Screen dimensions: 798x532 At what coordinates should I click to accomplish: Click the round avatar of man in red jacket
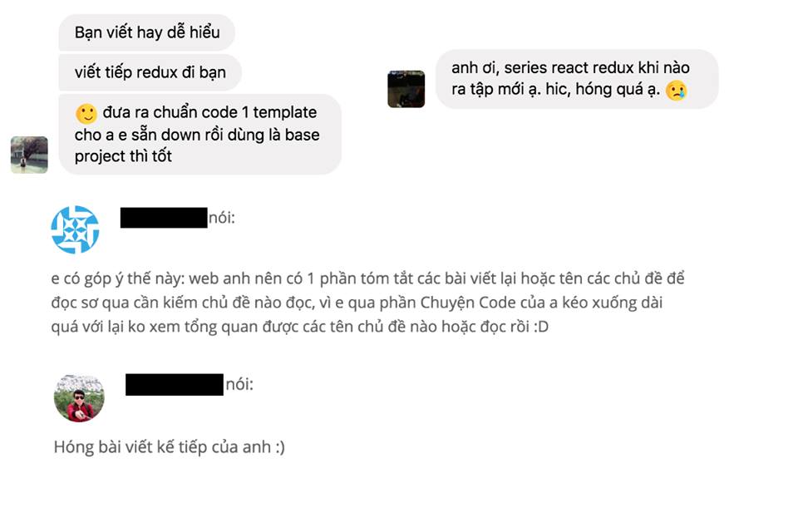click(x=79, y=398)
